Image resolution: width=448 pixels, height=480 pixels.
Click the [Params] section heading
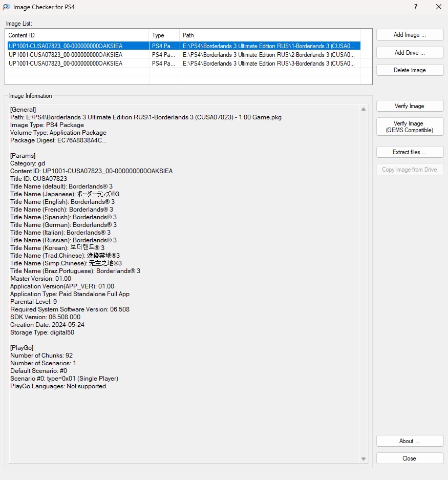click(23, 156)
